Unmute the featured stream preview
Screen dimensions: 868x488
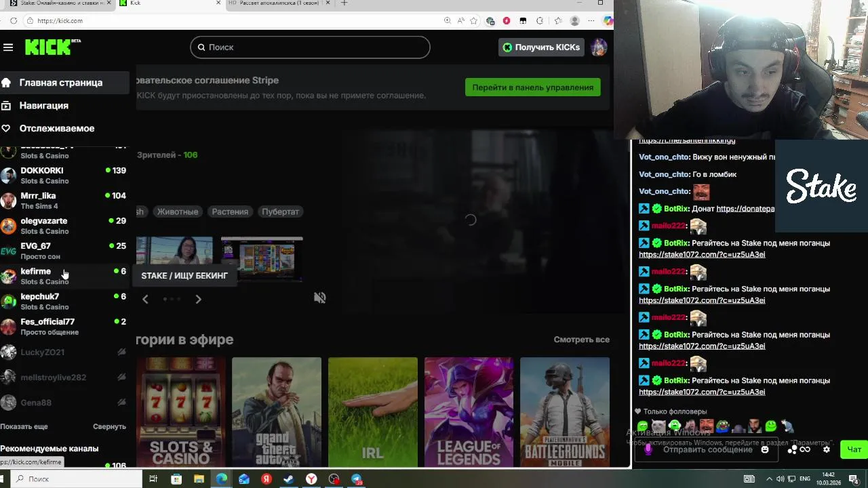pyautogui.click(x=320, y=298)
